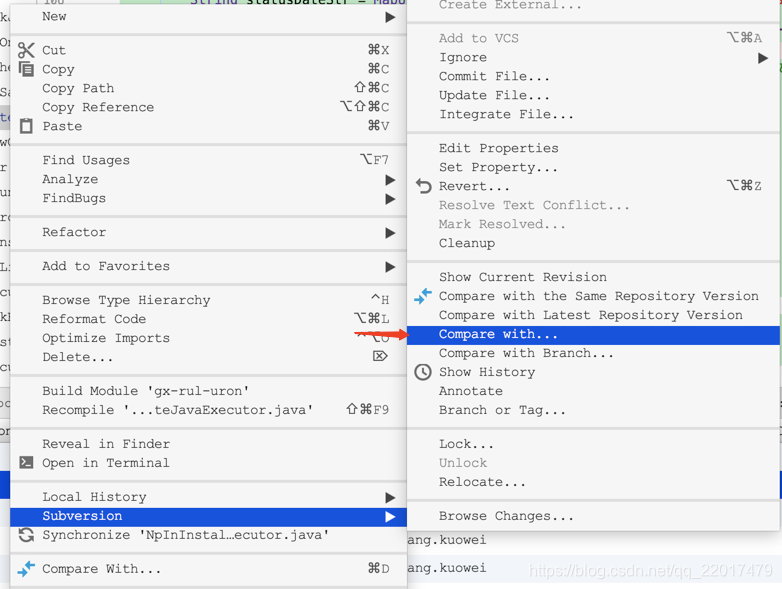Click the Open in Terminal icon
This screenshot has height=589, width=782.
(x=26, y=463)
